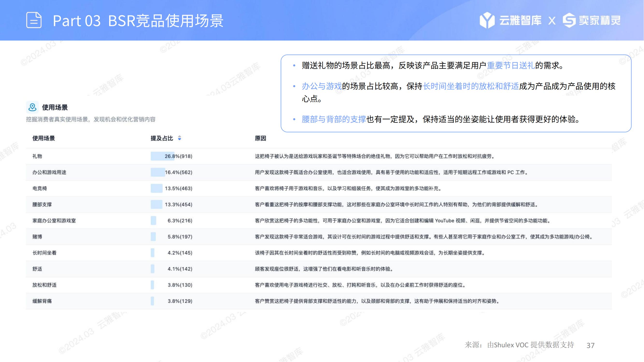Image resolution: width=644 pixels, height=362 pixels.
Task: Click the 原因 column header
Action: pyautogui.click(x=260, y=138)
